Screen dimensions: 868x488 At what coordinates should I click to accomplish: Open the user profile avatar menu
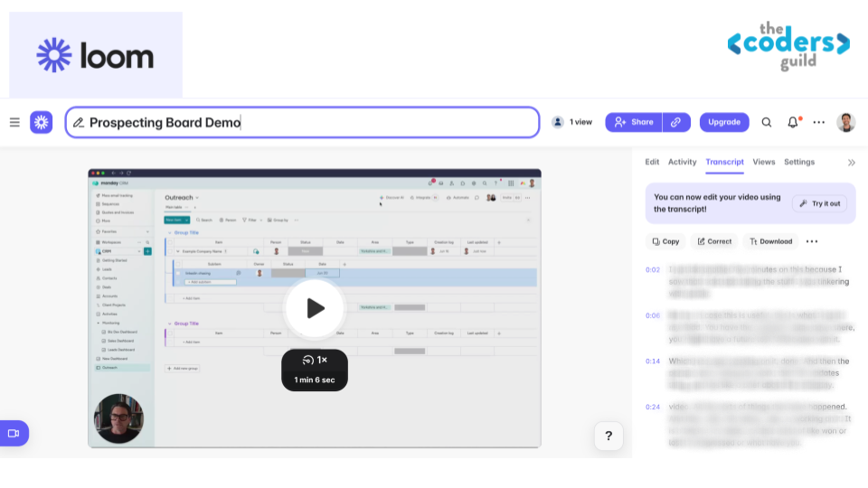(846, 122)
